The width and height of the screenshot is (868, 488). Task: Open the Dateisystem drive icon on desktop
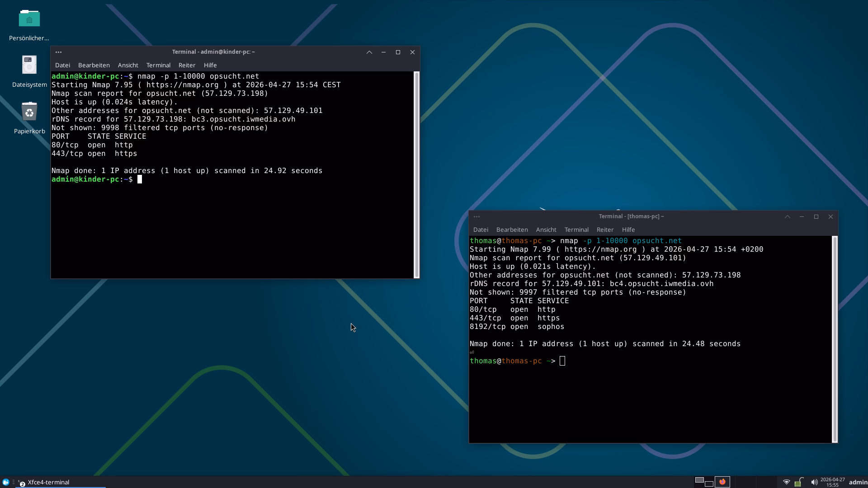[x=29, y=65]
